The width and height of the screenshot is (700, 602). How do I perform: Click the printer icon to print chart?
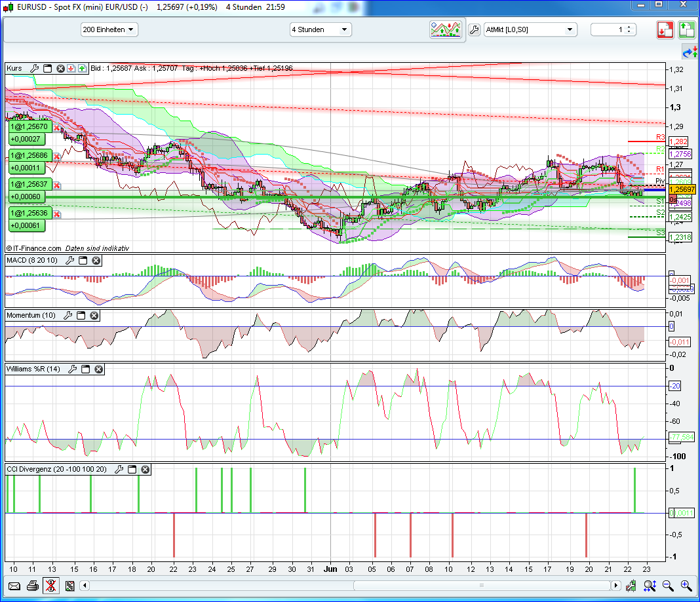pos(32,586)
